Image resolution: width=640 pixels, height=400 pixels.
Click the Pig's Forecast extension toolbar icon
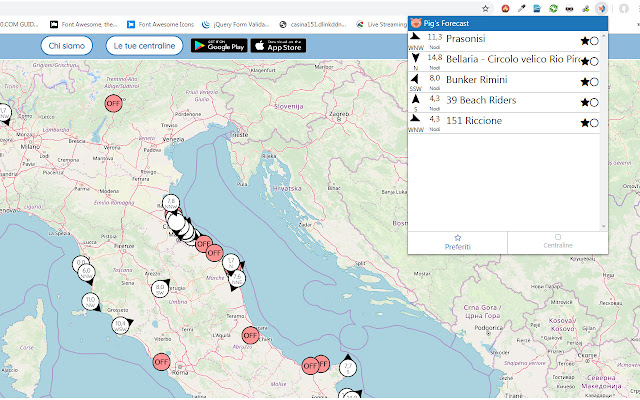[601, 8]
